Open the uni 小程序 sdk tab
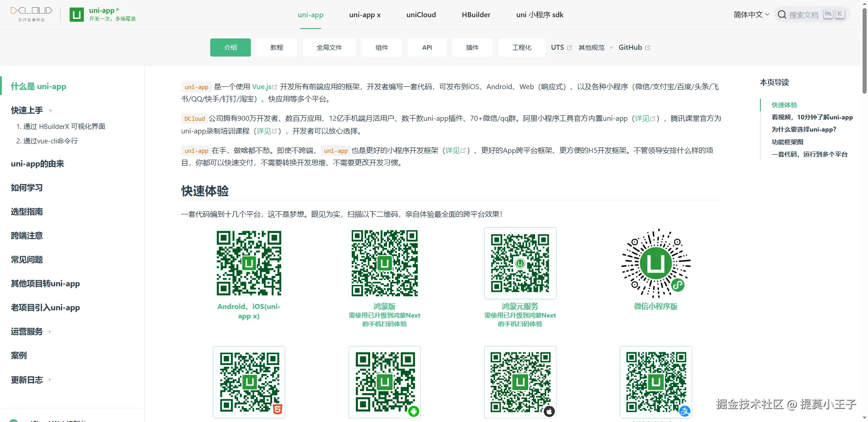The height and width of the screenshot is (422, 868). [540, 14]
